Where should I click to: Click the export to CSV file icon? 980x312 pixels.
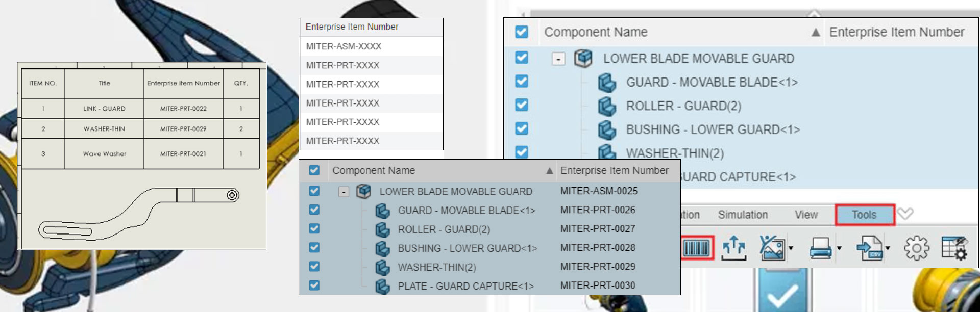[869, 248]
